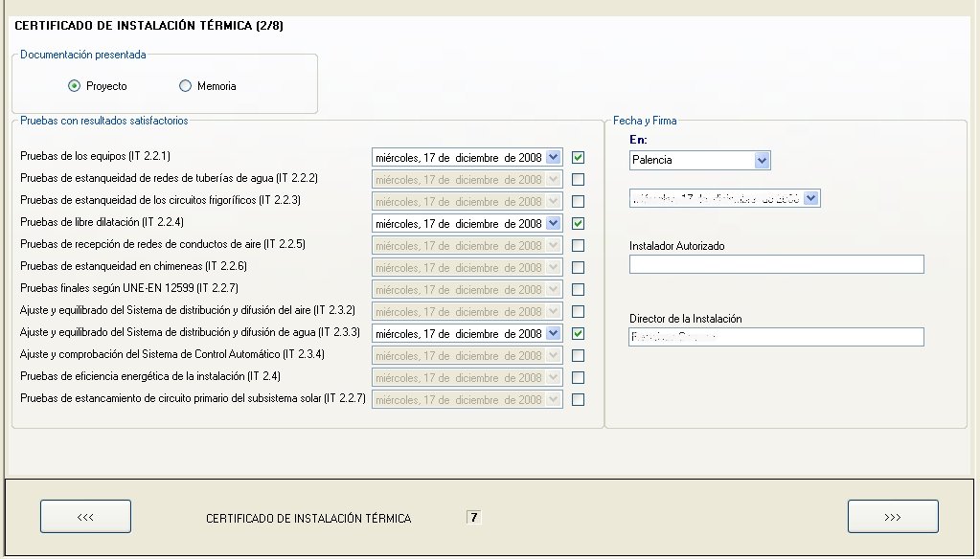Screen dimensions: 980x559
Task: Open the date dropdown for eficiencia energética (IT 2.4)
Action: (x=553, y=378)
